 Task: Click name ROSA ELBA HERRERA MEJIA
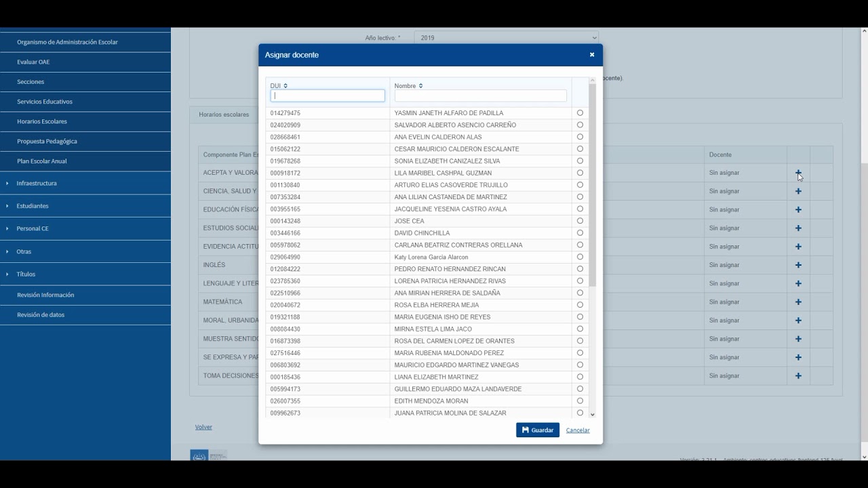(x=437, y=305)
